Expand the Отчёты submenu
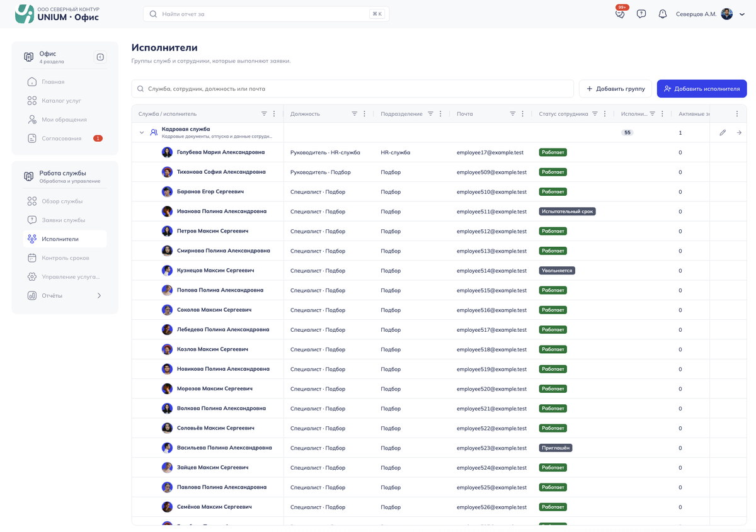 pyautogui.click(x=99, y=296)
